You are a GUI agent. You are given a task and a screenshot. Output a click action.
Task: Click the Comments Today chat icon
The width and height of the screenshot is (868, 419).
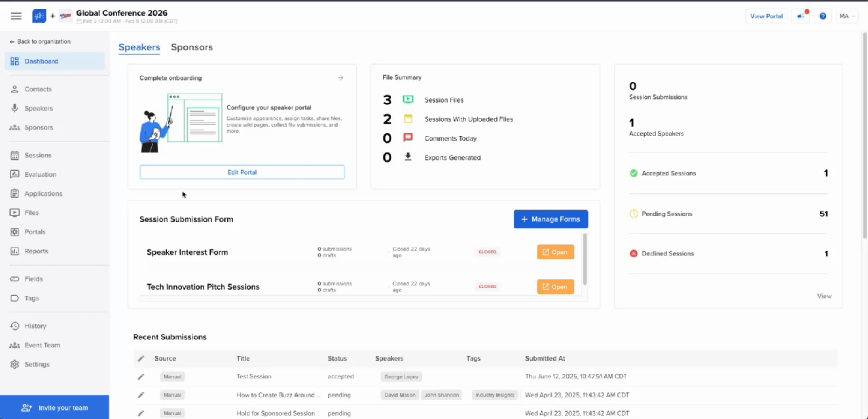click(x=408, y=138)
